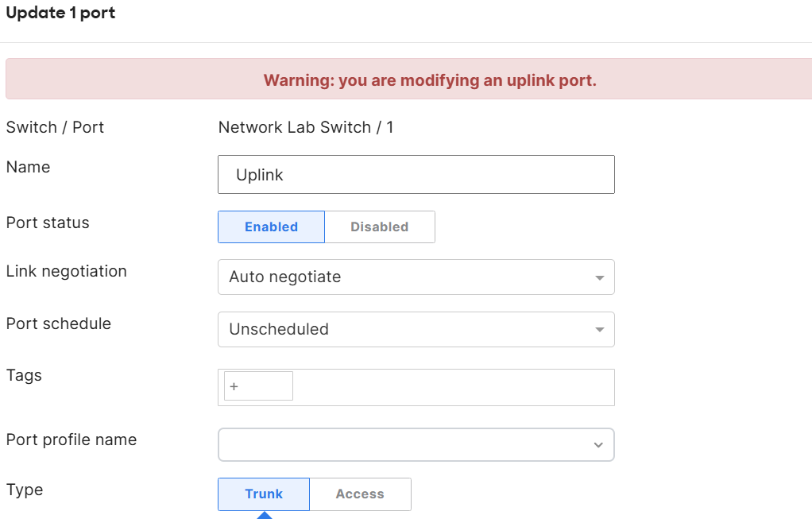Set port status to Disabled

pos(380,227)
